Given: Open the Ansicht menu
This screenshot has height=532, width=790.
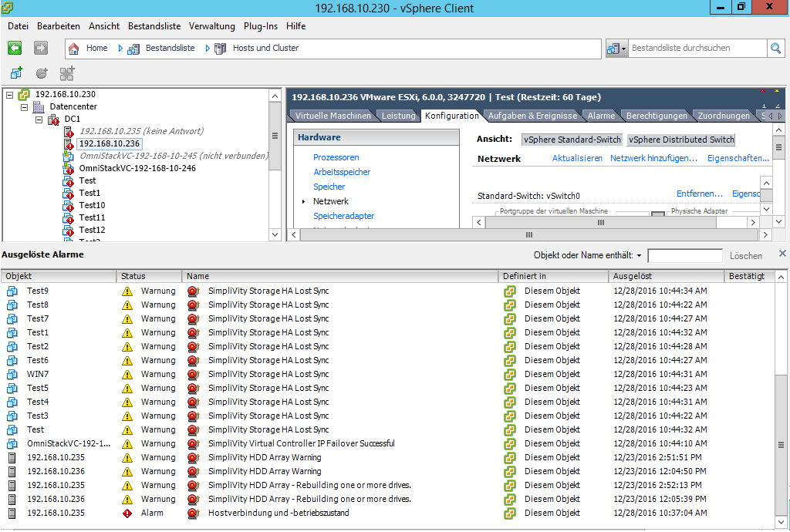Looking at the screenshot, I should 104,26.
